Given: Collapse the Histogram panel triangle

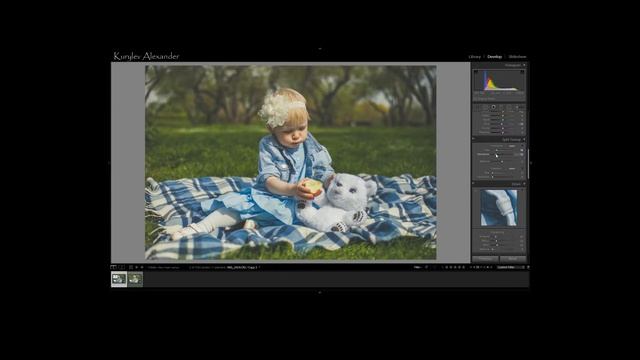Looking at the screenshot, I should (x=524, y=65).
